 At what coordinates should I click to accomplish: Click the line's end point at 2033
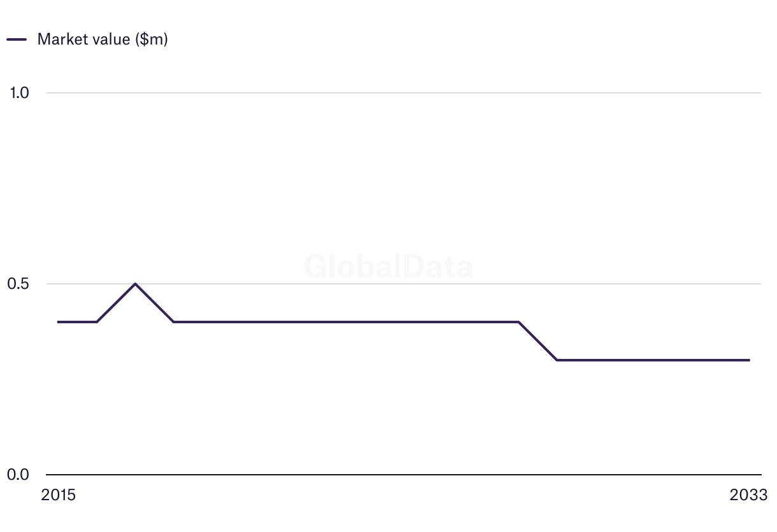[x=749, y=360]
